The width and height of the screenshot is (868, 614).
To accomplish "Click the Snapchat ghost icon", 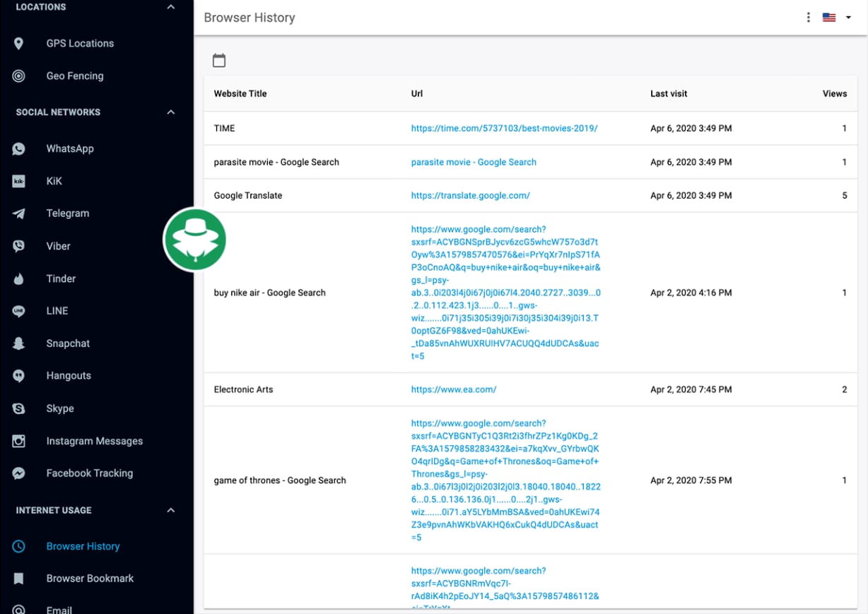I will tap(19, 343).
